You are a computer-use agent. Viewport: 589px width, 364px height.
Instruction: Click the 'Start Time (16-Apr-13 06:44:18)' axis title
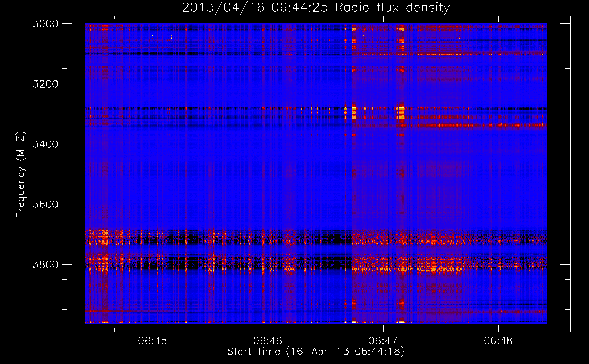[316, 352]
